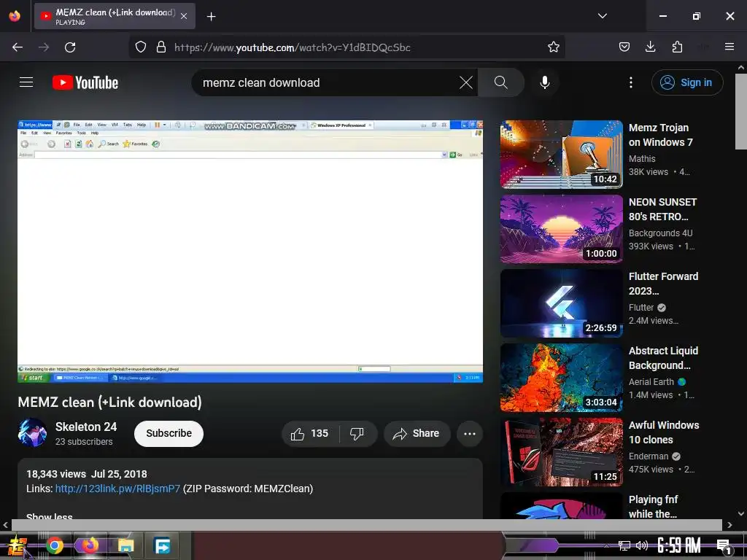
Task: Click the taskbar clock 6:59 AM
Action: (679, 545)
